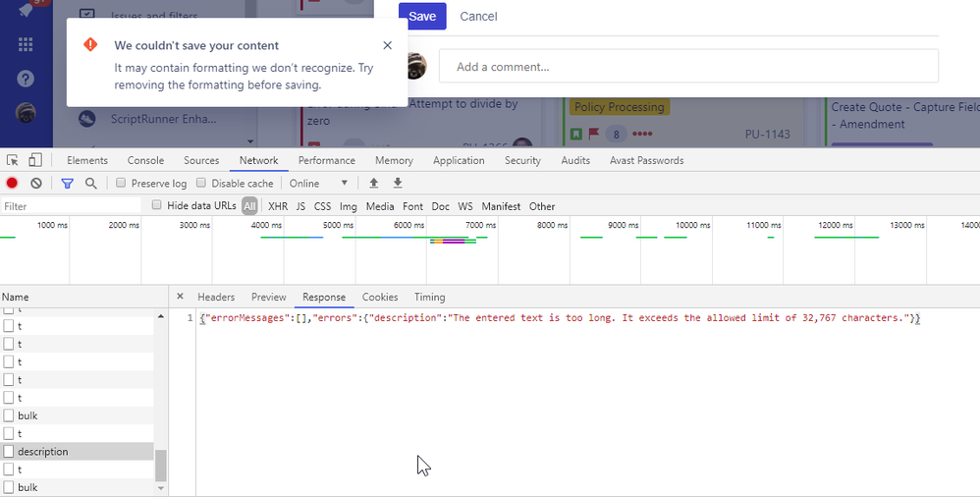Switch to the Sources tab
Image resolution: width=980 pixels, height=497 pixels.
[201, 160]
